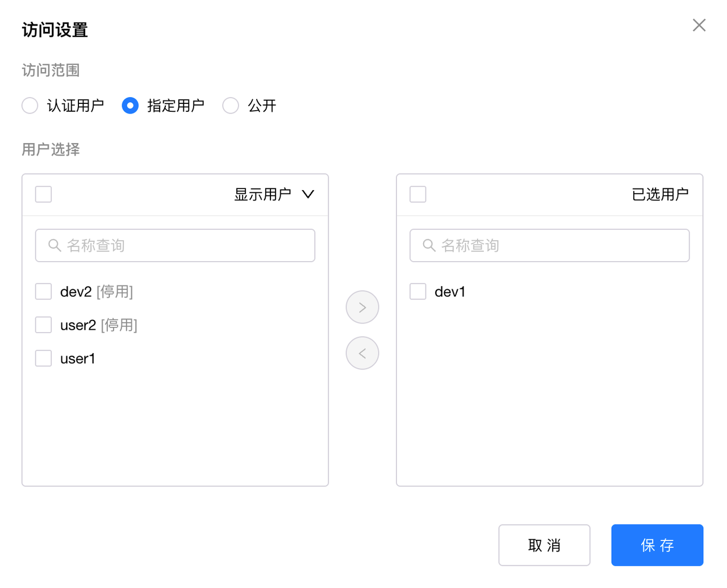Tick dev1 in selected users list
Viewport: 727px width, 588px height.
coord(418,292)
